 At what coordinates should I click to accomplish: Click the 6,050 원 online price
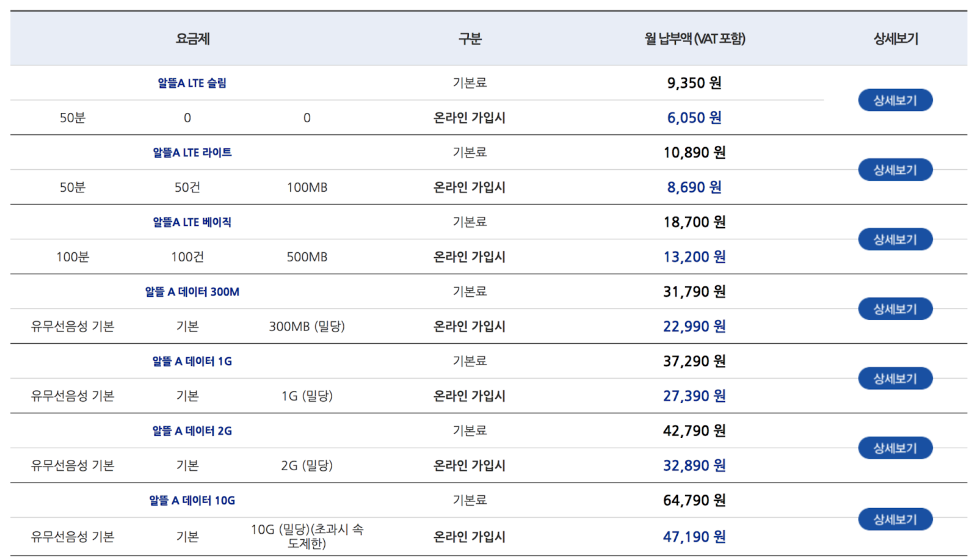(x=694, y=118)
